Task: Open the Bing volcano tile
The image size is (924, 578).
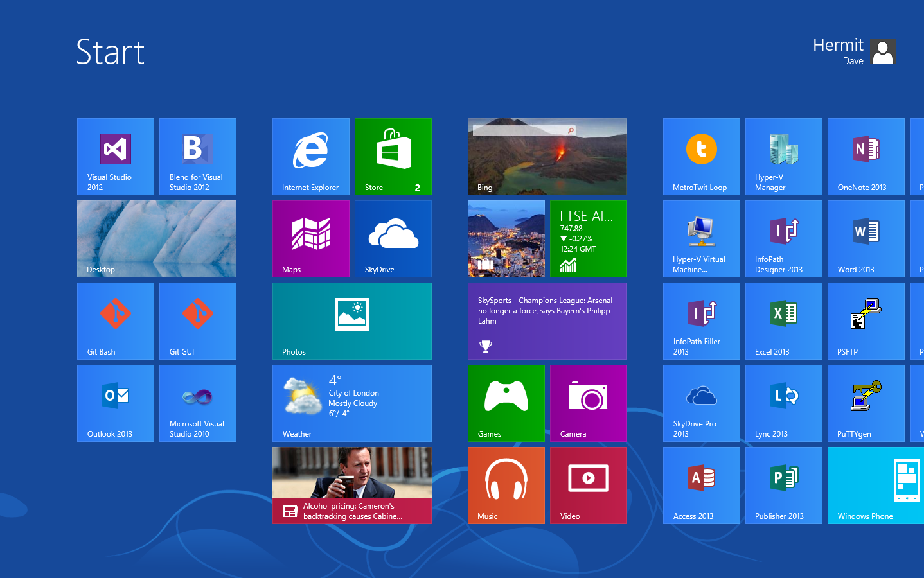Action: pyautogui.click(x=547, y=157)
